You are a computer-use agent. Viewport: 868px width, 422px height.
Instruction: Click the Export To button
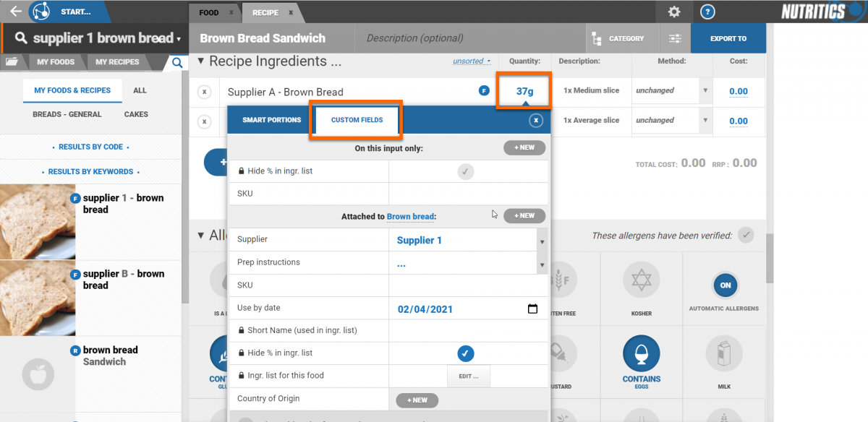click(x=728, y=39)
